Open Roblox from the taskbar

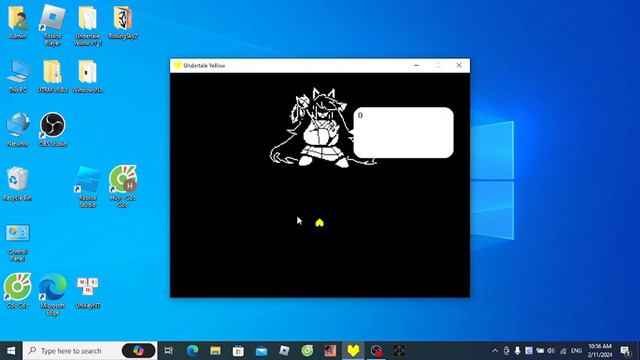284,351
